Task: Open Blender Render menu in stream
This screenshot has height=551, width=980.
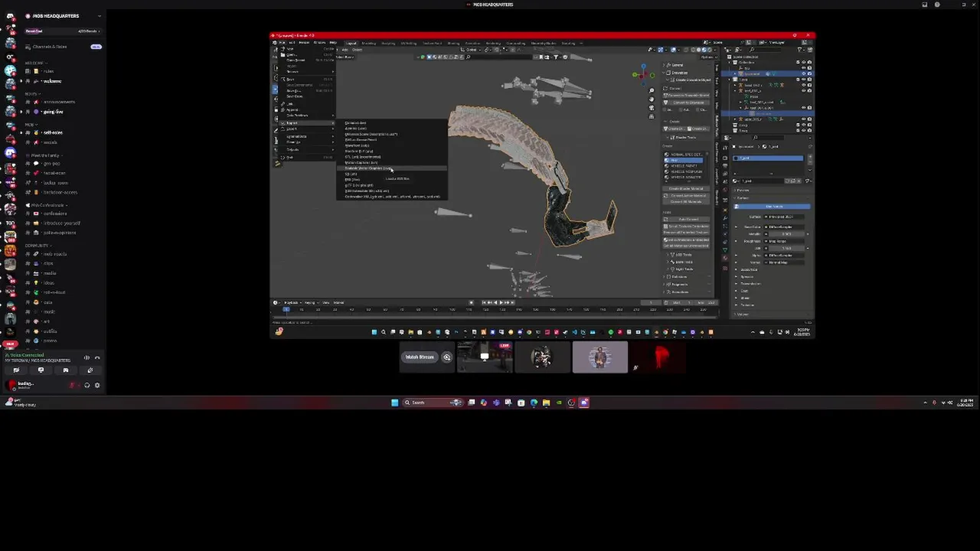Action: [304, 43]
